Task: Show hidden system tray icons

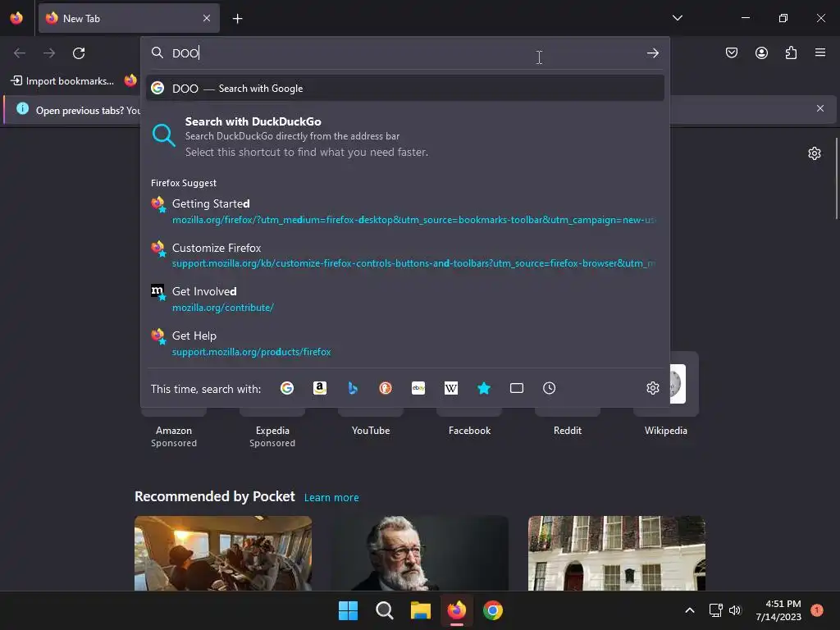Action: pos(690,610)
